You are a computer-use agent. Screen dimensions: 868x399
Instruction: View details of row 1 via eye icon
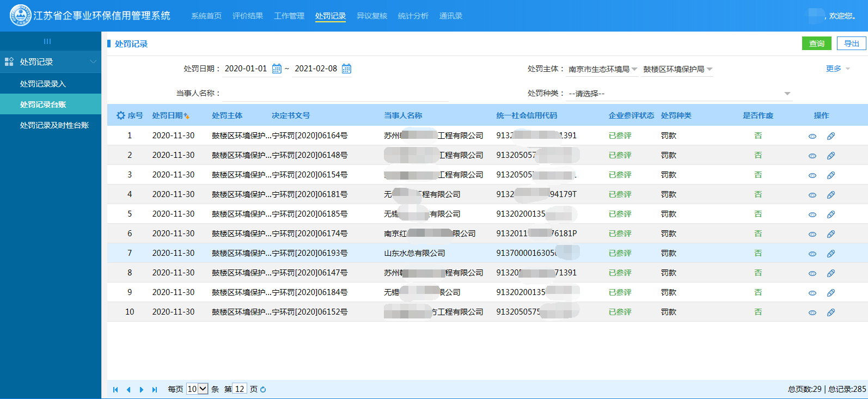click(x=812, y=136)
